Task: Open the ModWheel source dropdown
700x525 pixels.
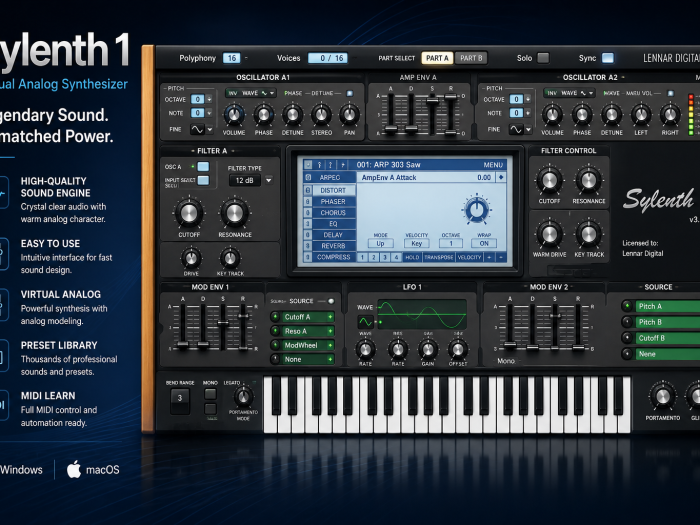Action: coord(330,345)
